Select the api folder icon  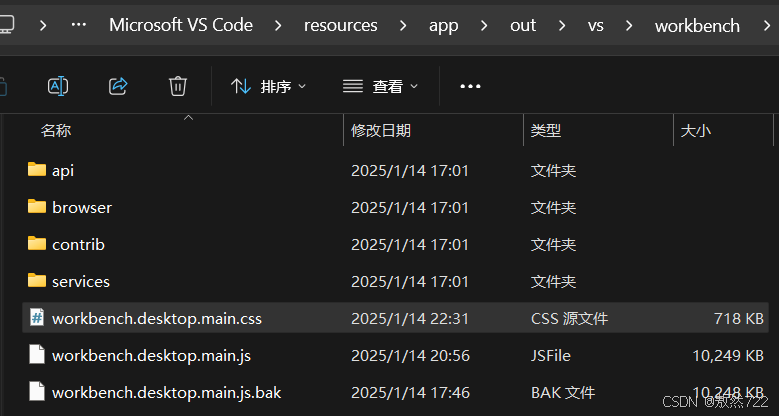(x=37, y=169)
